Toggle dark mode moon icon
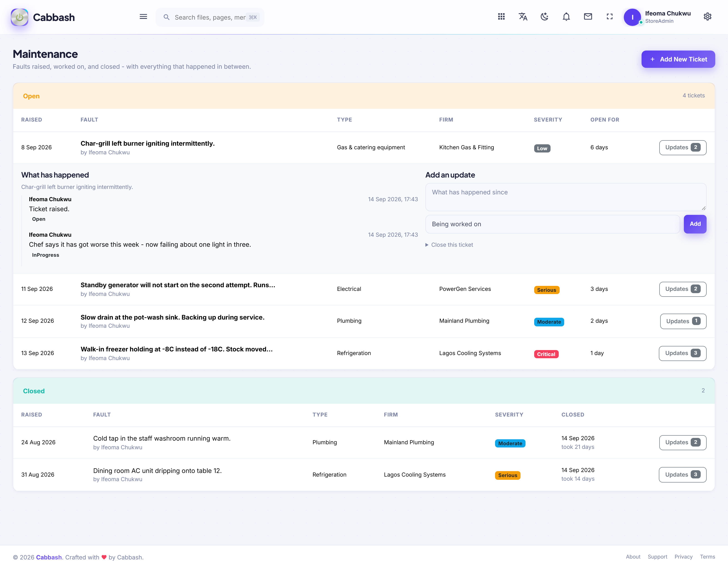 tap(544, 17)
